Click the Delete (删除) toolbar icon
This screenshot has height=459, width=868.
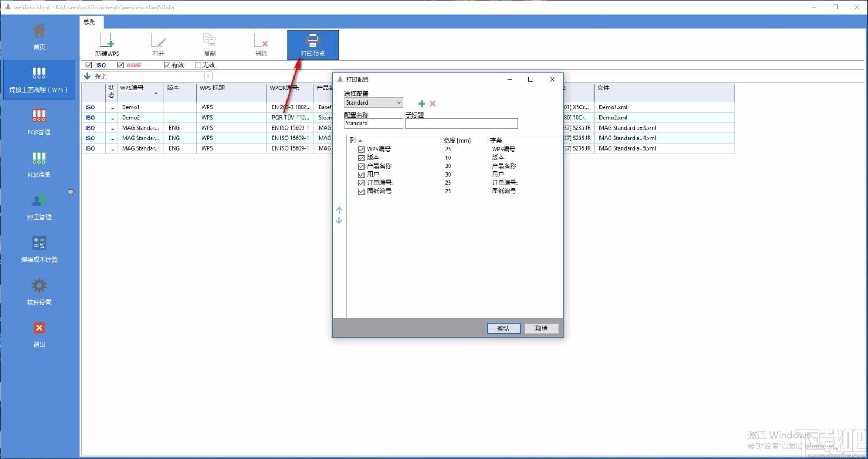(261, 41)
